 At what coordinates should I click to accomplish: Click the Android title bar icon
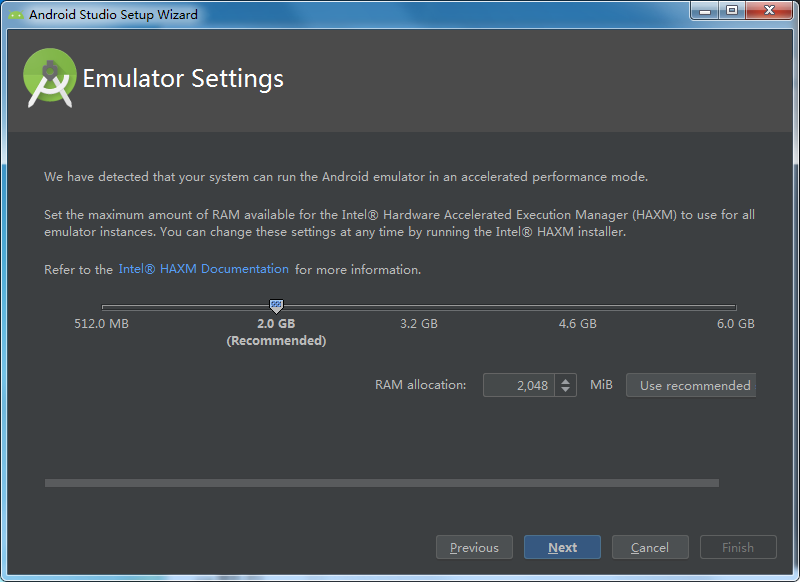[16, 14]
